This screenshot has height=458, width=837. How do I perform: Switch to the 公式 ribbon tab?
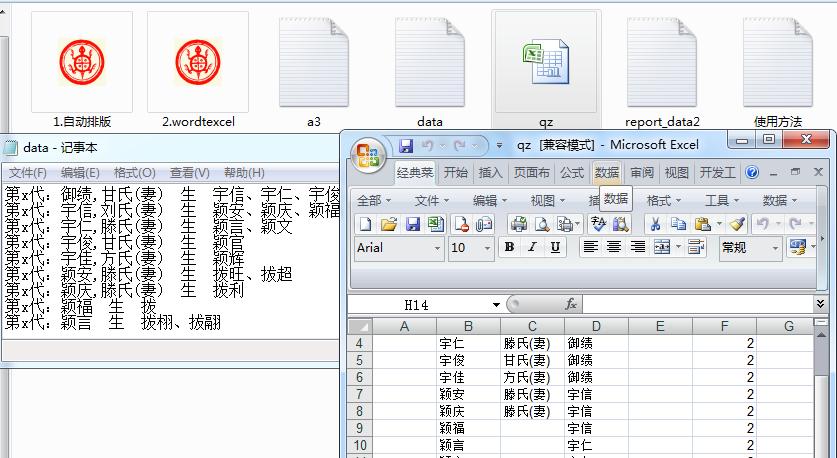click(x=572, y=172)
